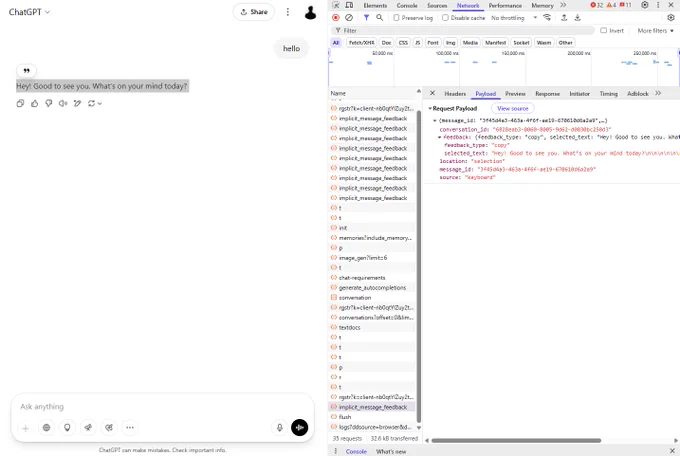Open the What's new drawer tab
The image size is (680, 456).
(x=391, y=452)
